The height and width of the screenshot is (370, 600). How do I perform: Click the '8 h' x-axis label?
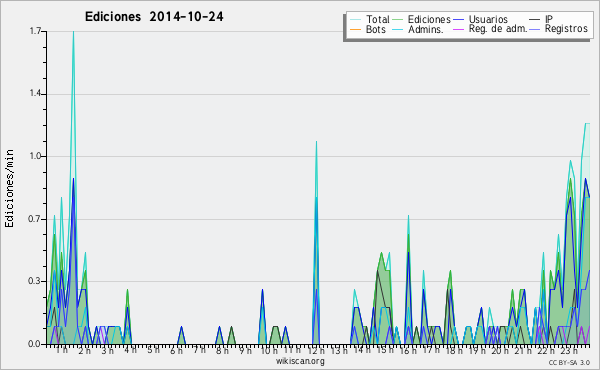tap(222, 350)
